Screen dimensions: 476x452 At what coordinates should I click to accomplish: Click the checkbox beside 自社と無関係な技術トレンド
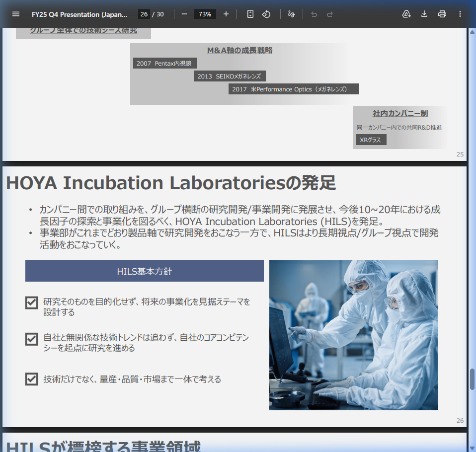click(x=32, y=339)
